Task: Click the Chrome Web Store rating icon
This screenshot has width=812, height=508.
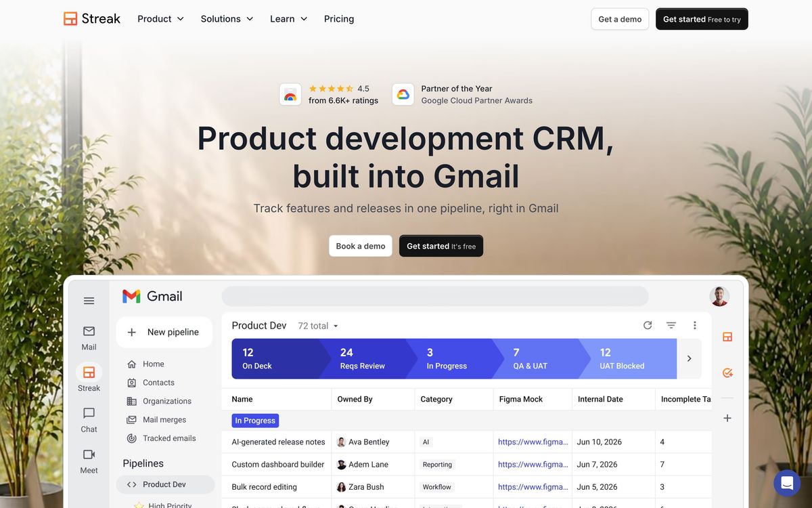Action: 290,94
